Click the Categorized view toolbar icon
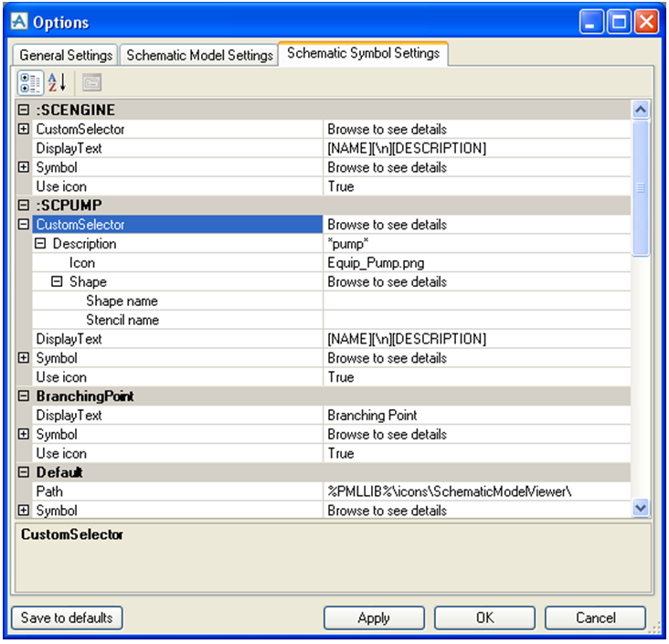This screenshot has width=669, height=644. (x=29, y=82)
